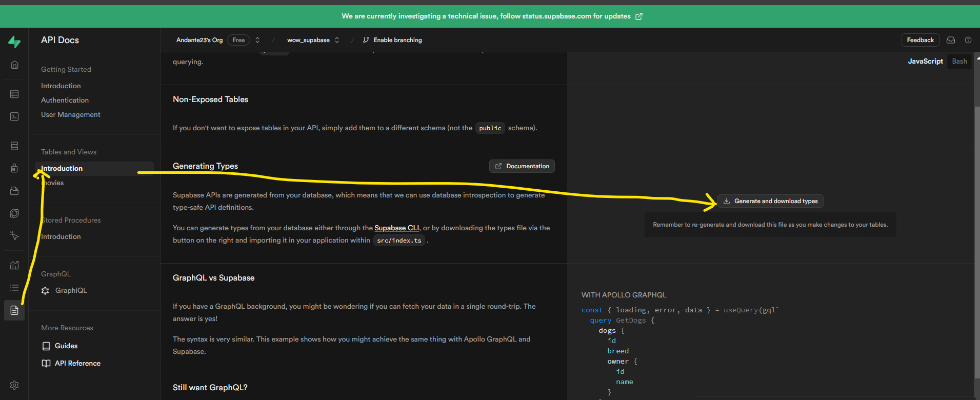Expand the organization switcher chevrons
Image resolution: width=980 pixels, height=400 pixels.
click(257, 40)
